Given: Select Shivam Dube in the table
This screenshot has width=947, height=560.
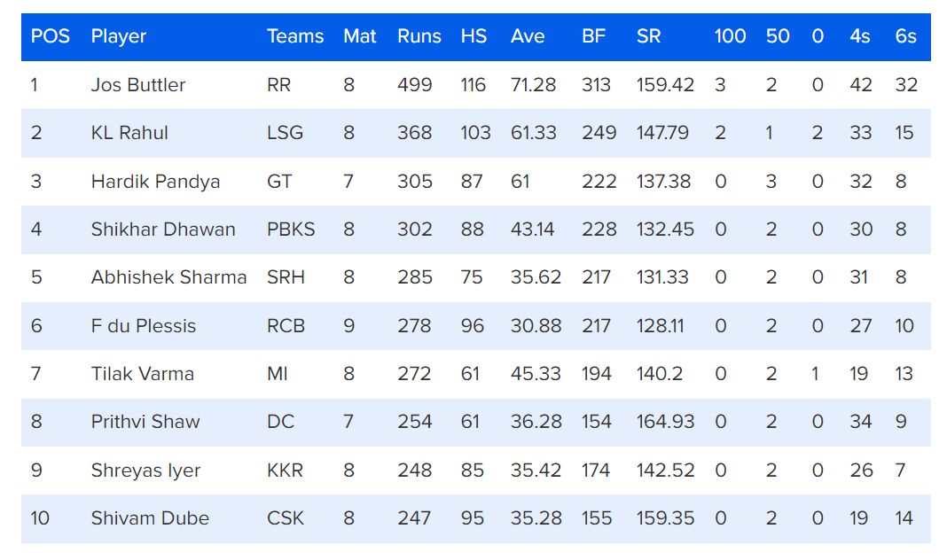Looking at the screenshot, I should [150, 518].
